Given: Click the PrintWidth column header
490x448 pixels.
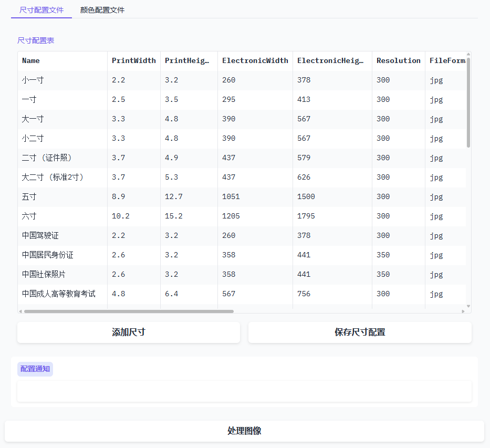Looking at the screenshot, I should pos(133,61).
